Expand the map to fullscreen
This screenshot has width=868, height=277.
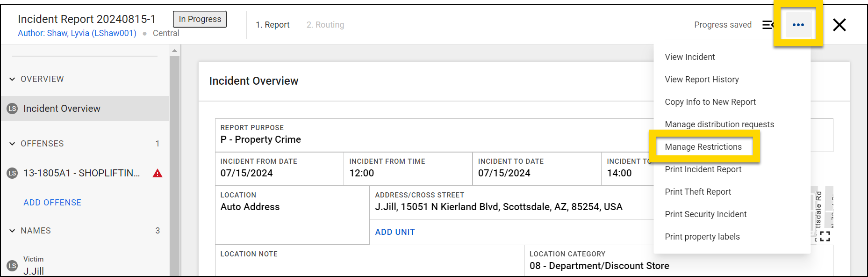pyautogui.click(x=825, y=236)
